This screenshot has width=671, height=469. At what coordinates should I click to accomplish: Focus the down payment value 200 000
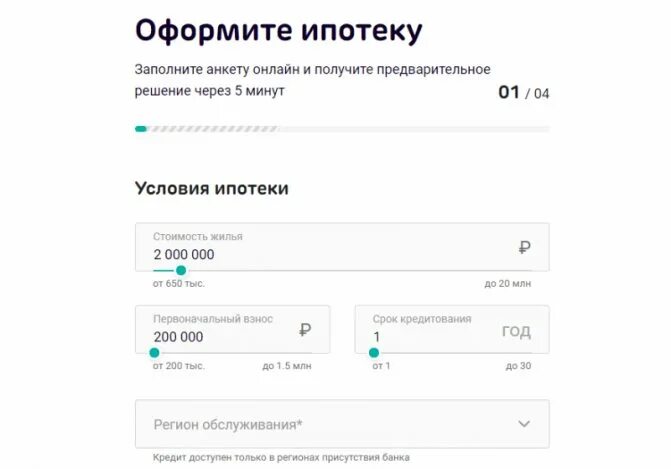tap(178, 337)
